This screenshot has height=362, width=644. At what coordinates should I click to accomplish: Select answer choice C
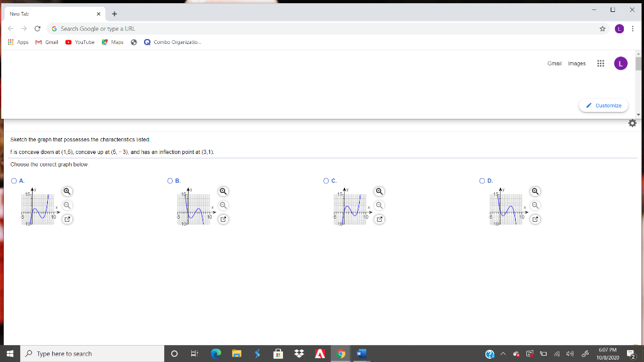click(325, 180)
